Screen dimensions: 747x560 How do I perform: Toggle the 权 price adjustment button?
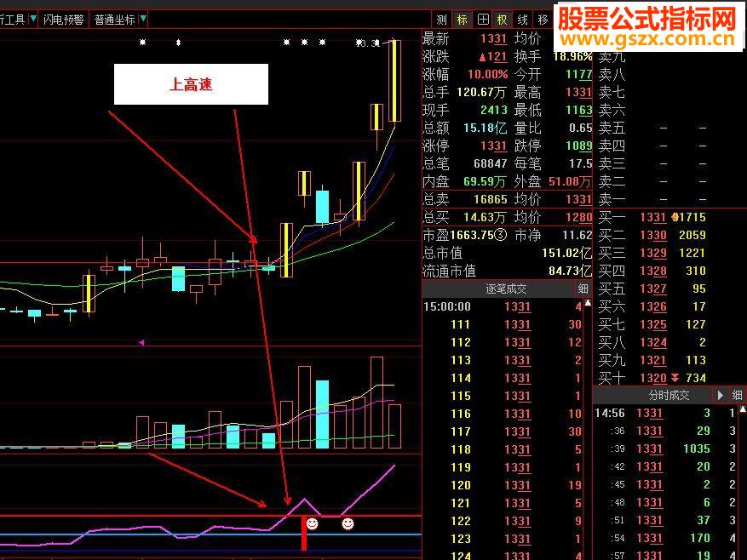tap(503, 20)
